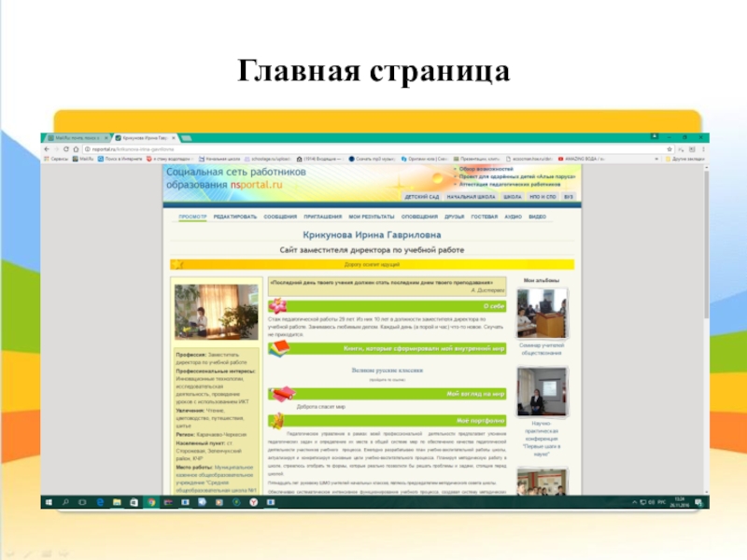
Task: Open the AMAZING ВОДА bookmark
Action: (581, 159)
